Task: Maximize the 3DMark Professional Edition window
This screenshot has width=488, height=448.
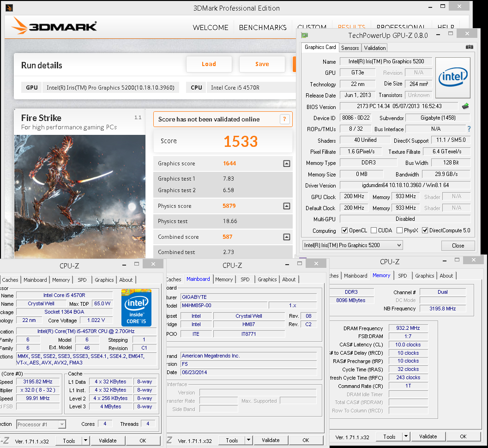Action: 443,6
